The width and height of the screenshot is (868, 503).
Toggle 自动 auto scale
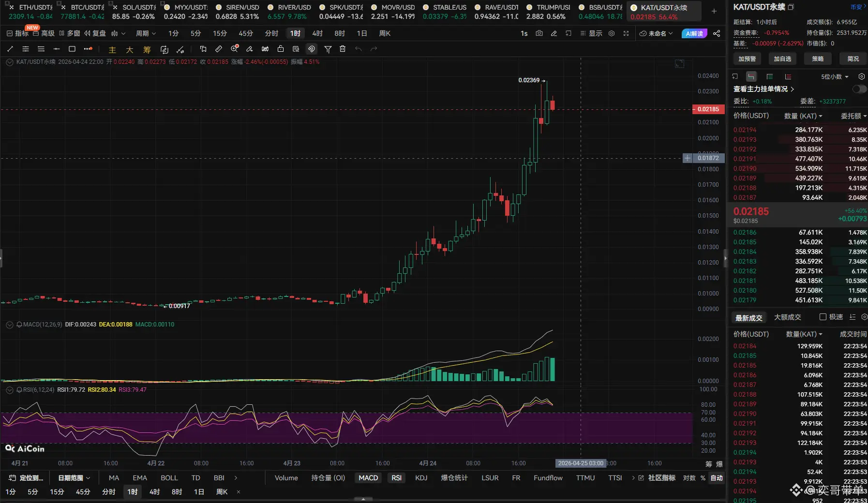pyautogui.click(x=717, y=478)
